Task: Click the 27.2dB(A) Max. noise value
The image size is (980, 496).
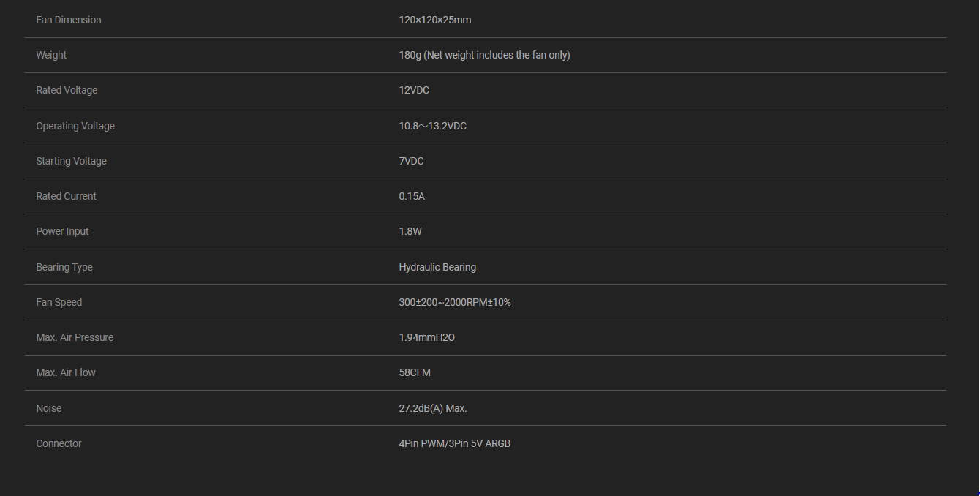Action: coord(432,408)
